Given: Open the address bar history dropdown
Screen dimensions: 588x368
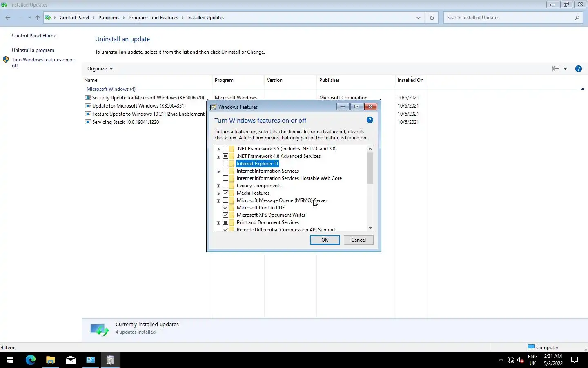Looking at the screenshot, I should tap(418, 18).
